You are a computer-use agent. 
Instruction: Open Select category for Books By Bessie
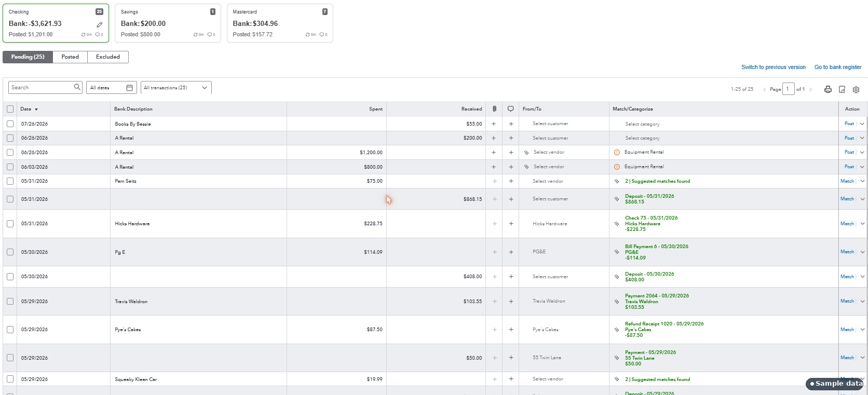click(x=642, y=124)
